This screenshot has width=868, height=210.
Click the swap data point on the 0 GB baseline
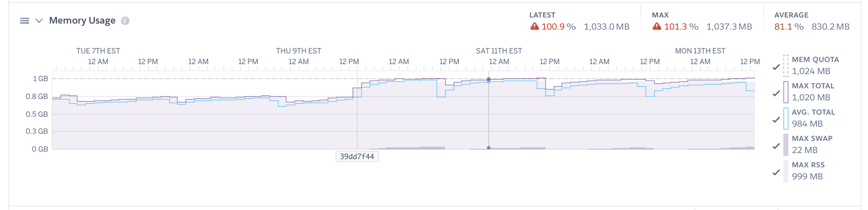488,148
